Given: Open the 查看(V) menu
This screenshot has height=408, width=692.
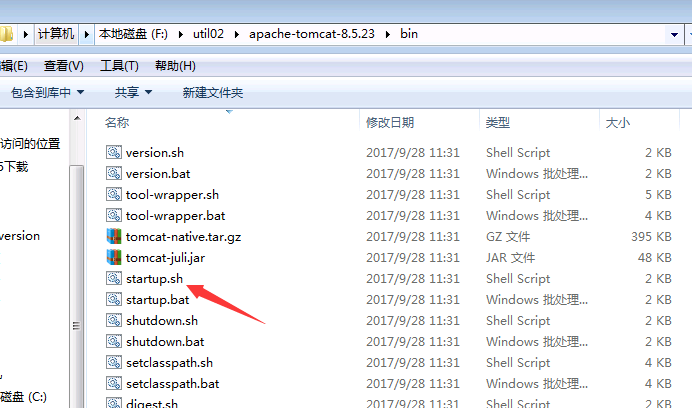Looking at the screenshot, I should [64, 66].
